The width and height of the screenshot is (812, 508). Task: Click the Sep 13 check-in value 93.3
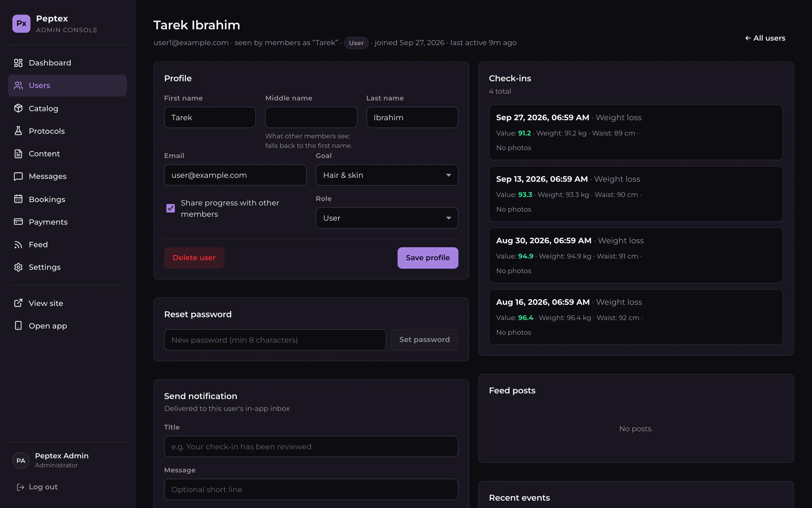pos(525,195)
